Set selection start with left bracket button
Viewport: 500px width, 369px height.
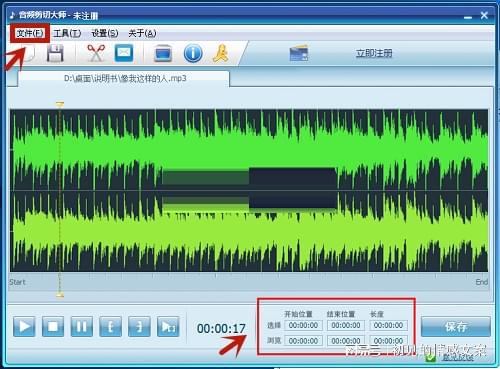pyautogui.click(x=110, y=326)
